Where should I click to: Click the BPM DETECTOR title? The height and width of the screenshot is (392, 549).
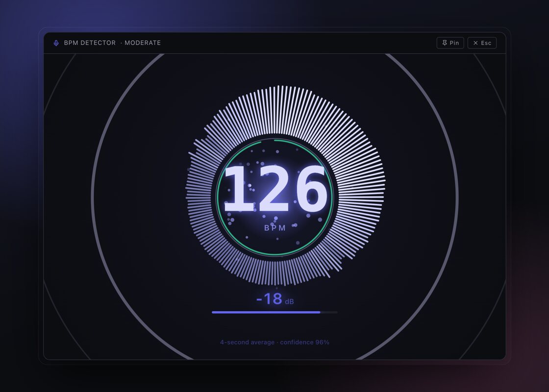90,43
